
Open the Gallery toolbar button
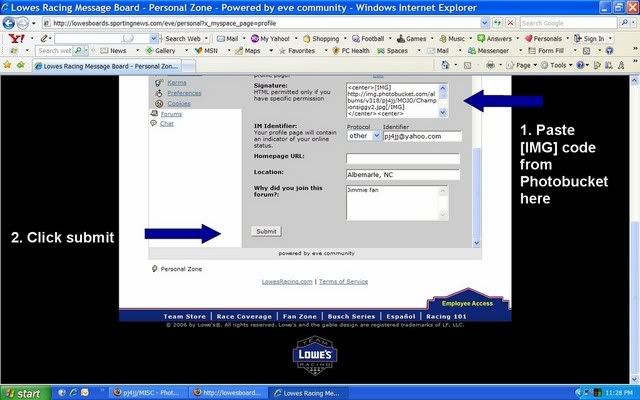pyautogui.click(x=160, y=51)
